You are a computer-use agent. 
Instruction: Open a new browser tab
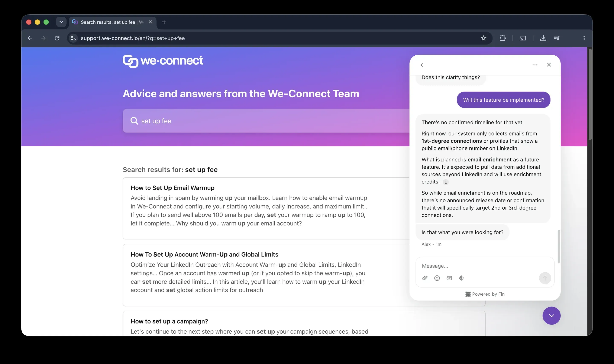click(x=164, y=22)
